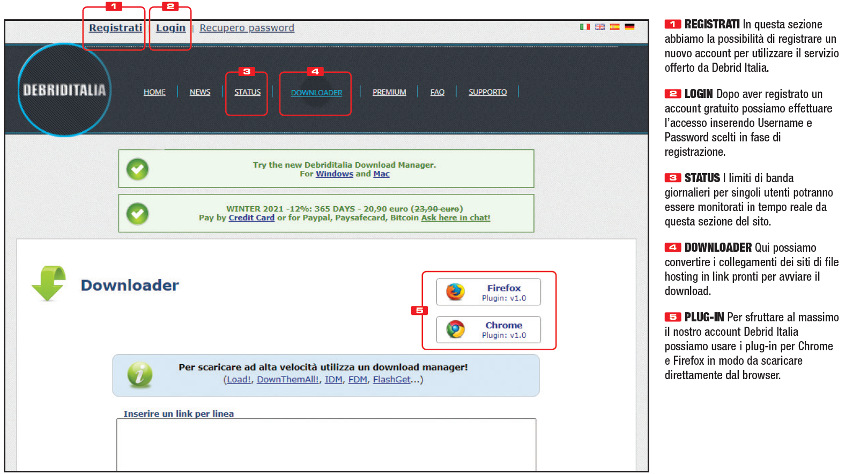Image resolution: width=868 pixels, height=474 pixels.
Task: Click the links text area below Inserire un link
Action: coord(327,445)
